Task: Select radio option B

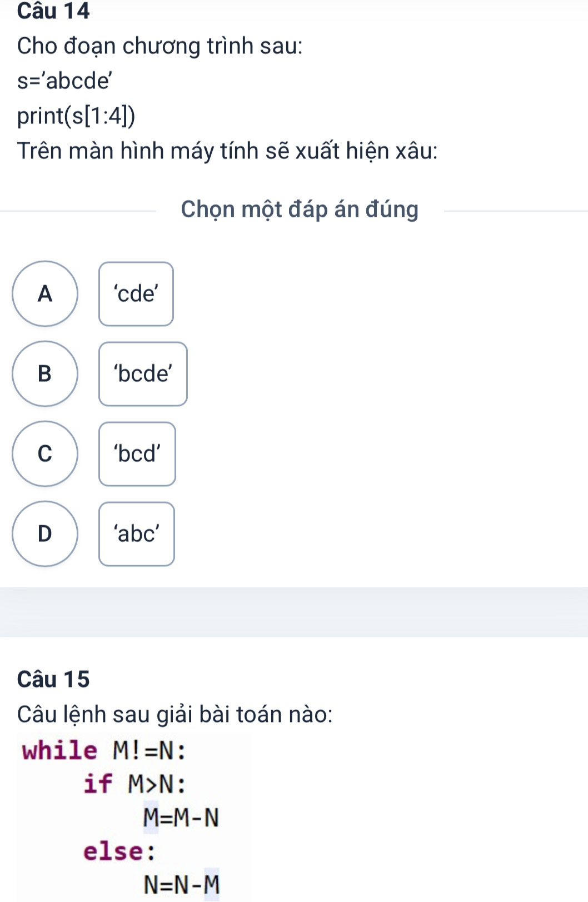Action: (x=45, y=373)
